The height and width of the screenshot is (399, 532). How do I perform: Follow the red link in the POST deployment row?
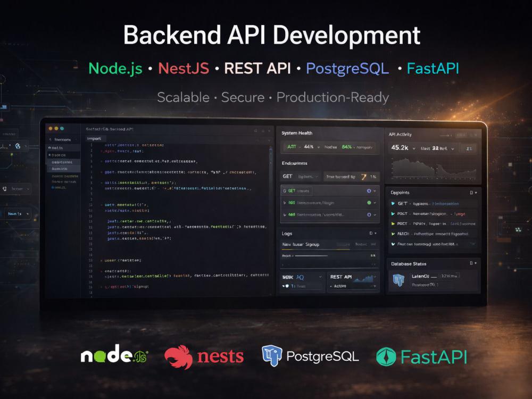pos(460,214)
